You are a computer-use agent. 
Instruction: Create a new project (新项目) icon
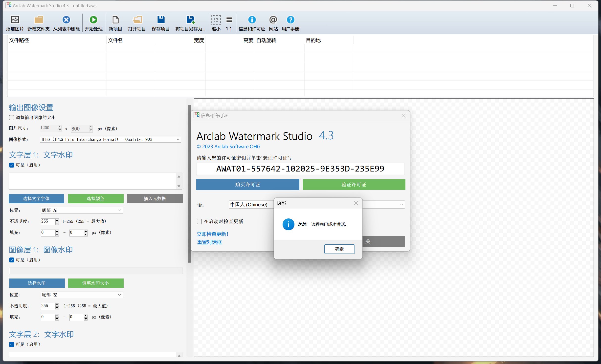[115, 20]
